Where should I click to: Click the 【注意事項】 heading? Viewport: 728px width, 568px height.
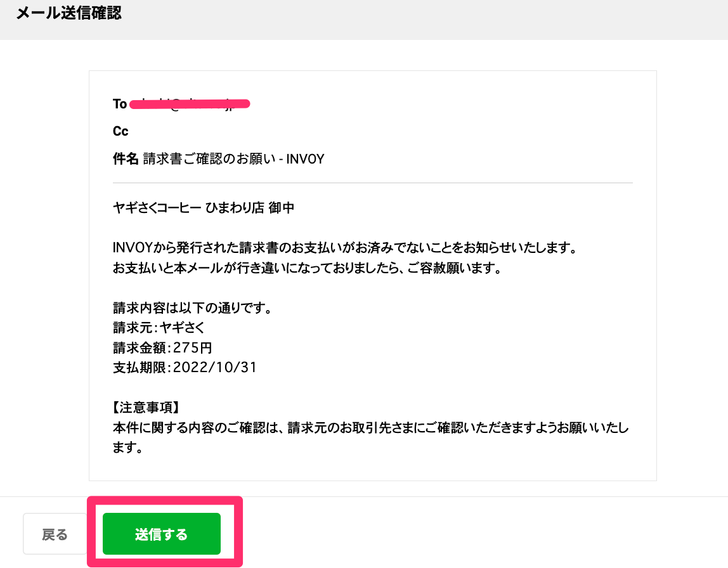[x=146, y=408]
